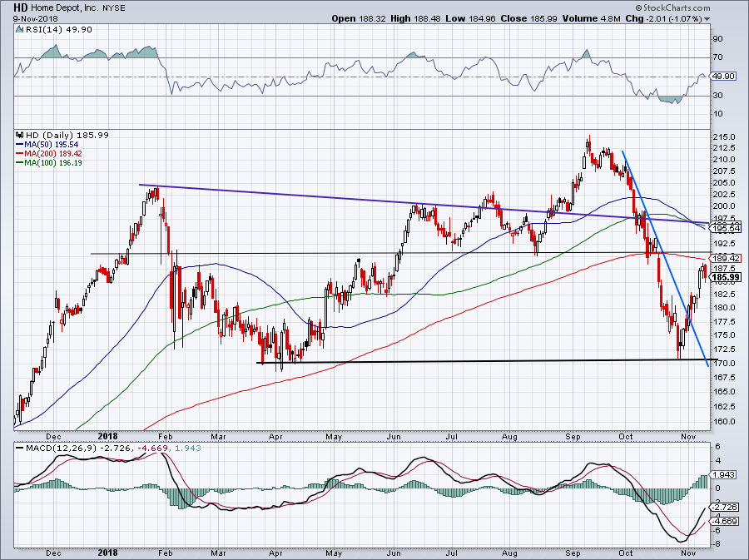This screenshot has height=560, width=749.
Task: Click the candlestick icon beside HD (Daily)
Action: pyautogui.click(x=20, y=135)
